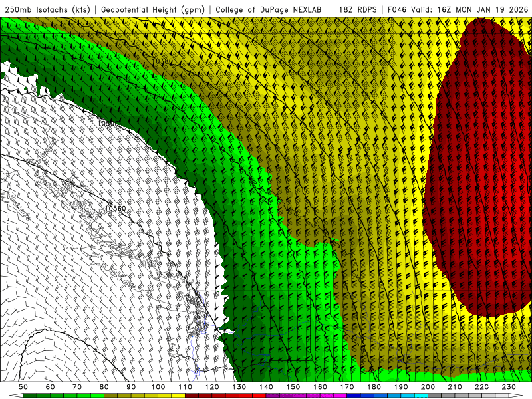532x399 pixels.
Task: Click the 50 value on the color scale
Action: (x=23, y=387)
